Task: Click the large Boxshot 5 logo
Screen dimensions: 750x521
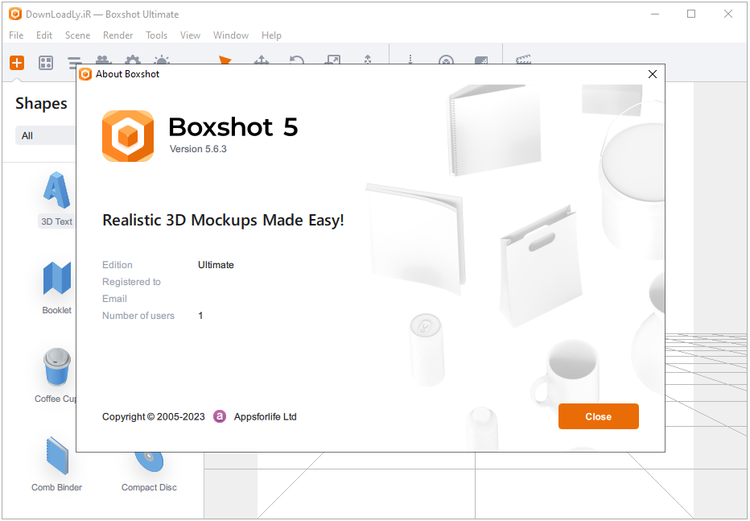Action: 128,136
